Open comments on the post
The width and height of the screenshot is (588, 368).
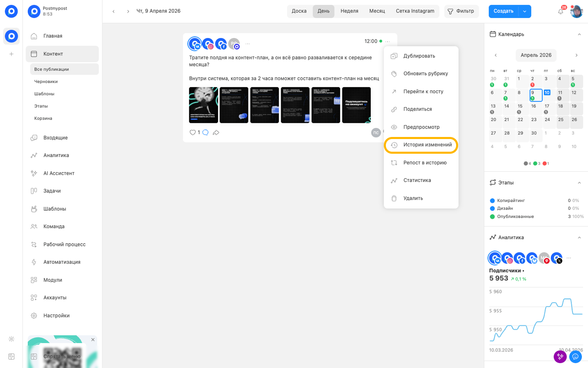[205, 132]
